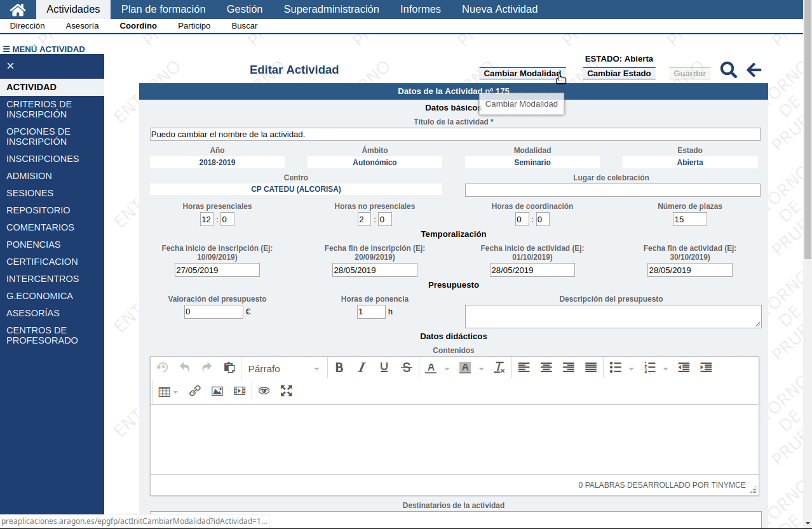
Task: Clear formatting in editor
Action: (499, 368)
